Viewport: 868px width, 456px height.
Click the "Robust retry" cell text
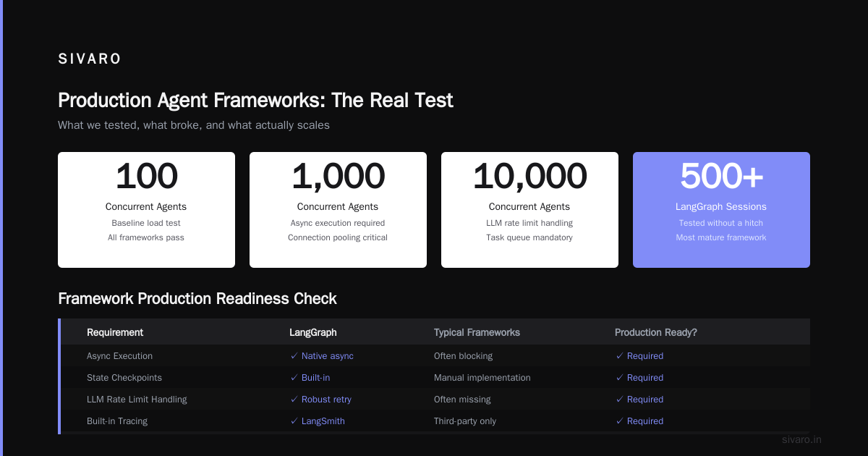pyautogui.click(x=326, y=400)
